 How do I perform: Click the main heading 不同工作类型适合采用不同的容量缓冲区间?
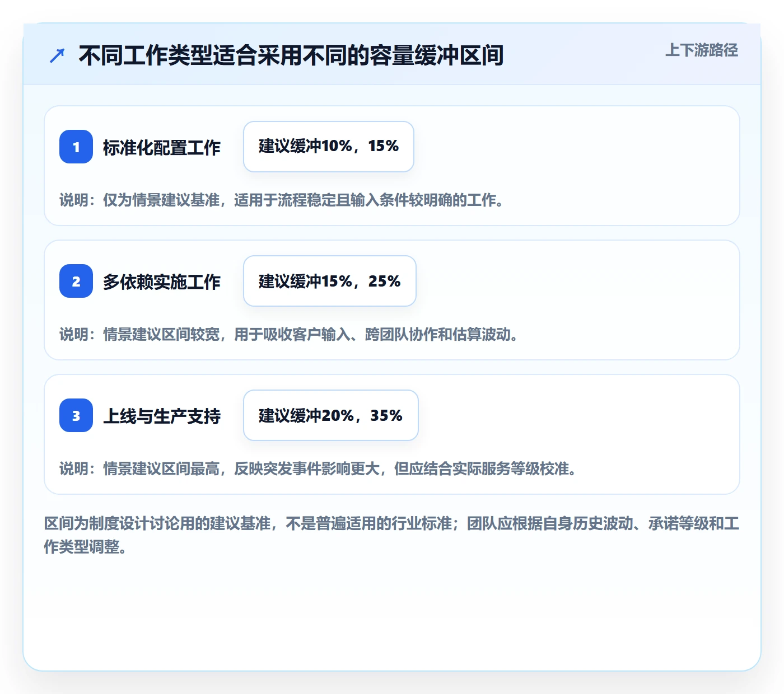click(291, 55)
